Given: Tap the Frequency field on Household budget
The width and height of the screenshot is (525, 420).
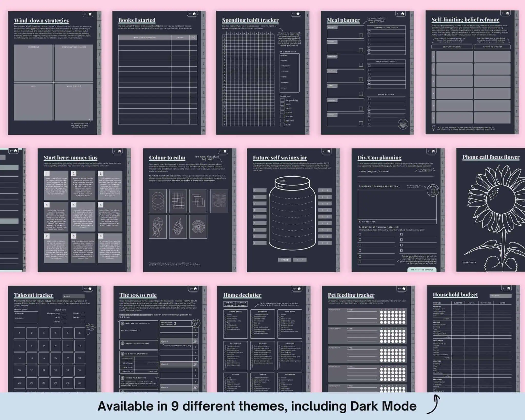Looking at the screenshot, I should pos(500,296).
